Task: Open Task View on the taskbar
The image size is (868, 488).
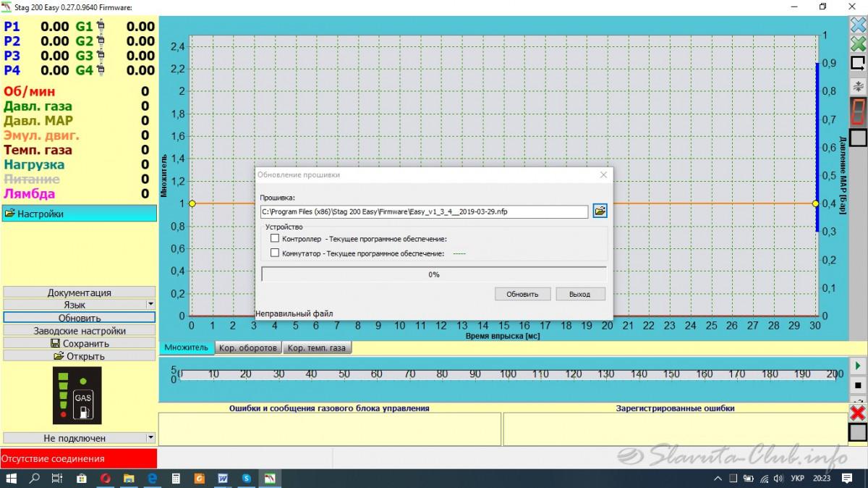Action: (x=57, y=479)
